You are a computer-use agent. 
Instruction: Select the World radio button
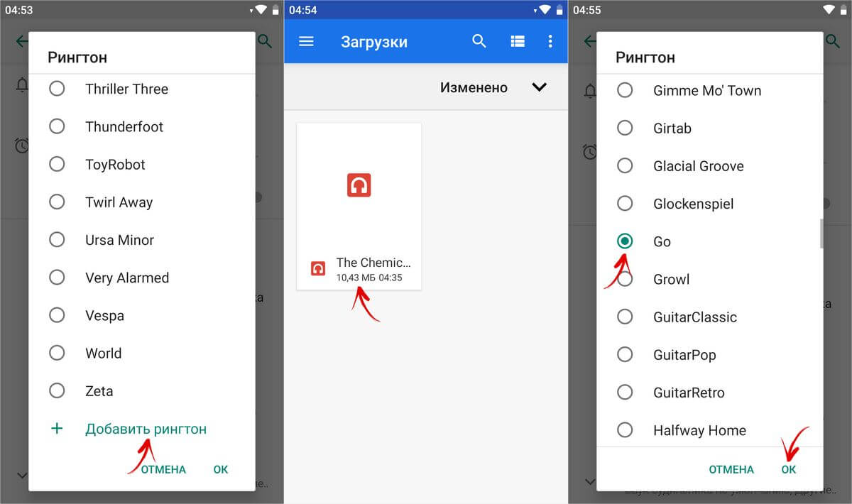coord(57,353)
